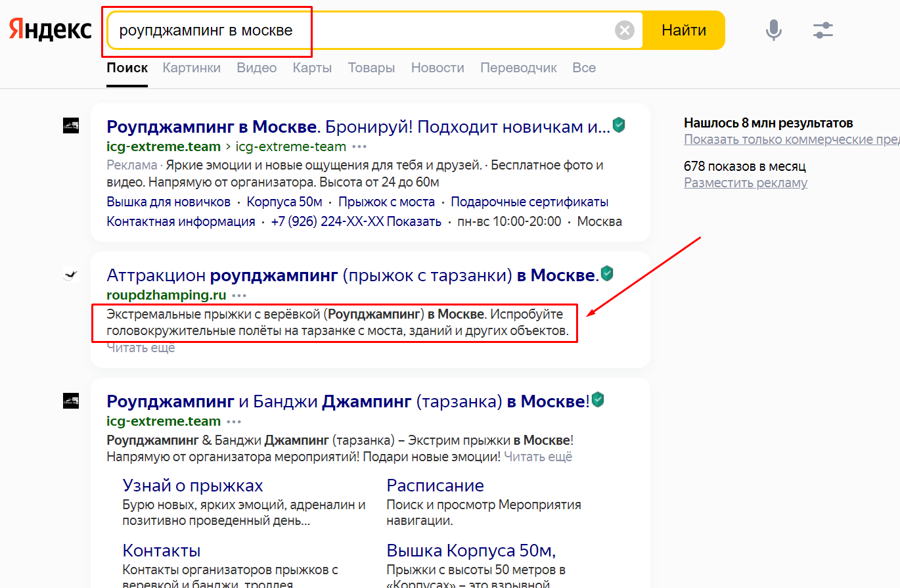The height and width of the screenshot is (588, 900).
Task: Click the icg-extreme-team breadcrumb link
Action: [x=291, y=146]
